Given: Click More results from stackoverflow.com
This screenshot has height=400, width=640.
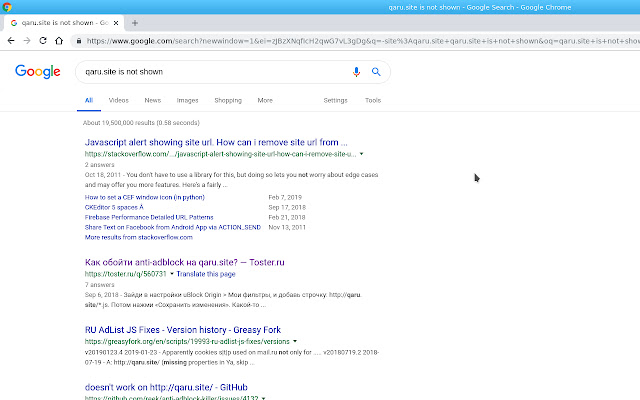Looking at the screenshot, I should [x=138, y=237].
